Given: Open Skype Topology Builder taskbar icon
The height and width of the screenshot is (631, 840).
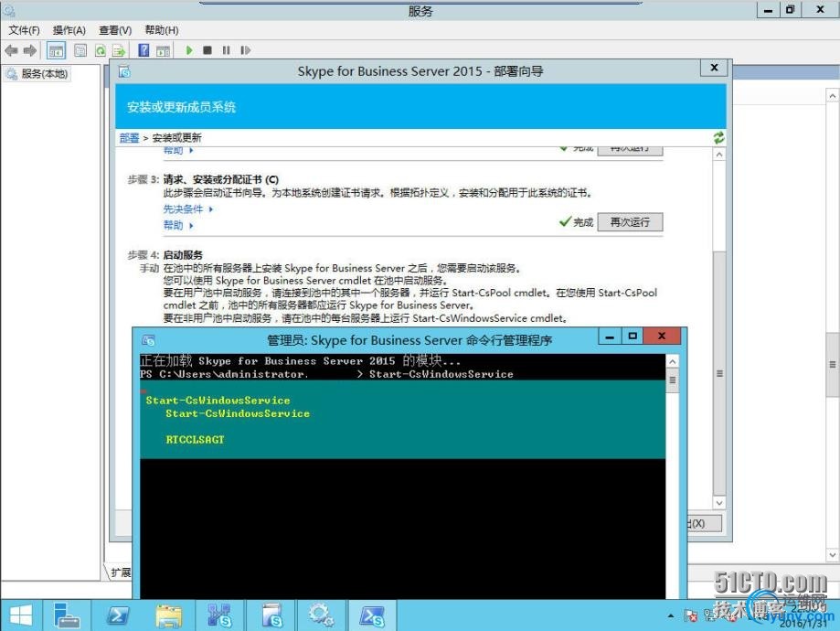Looking at the screenshot, I should 219,615.
